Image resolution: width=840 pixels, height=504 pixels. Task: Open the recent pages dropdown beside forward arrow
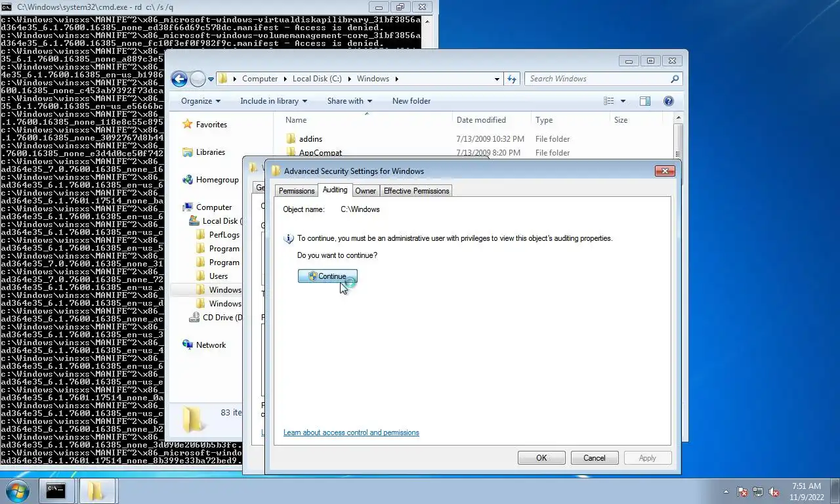pos(211,79)
